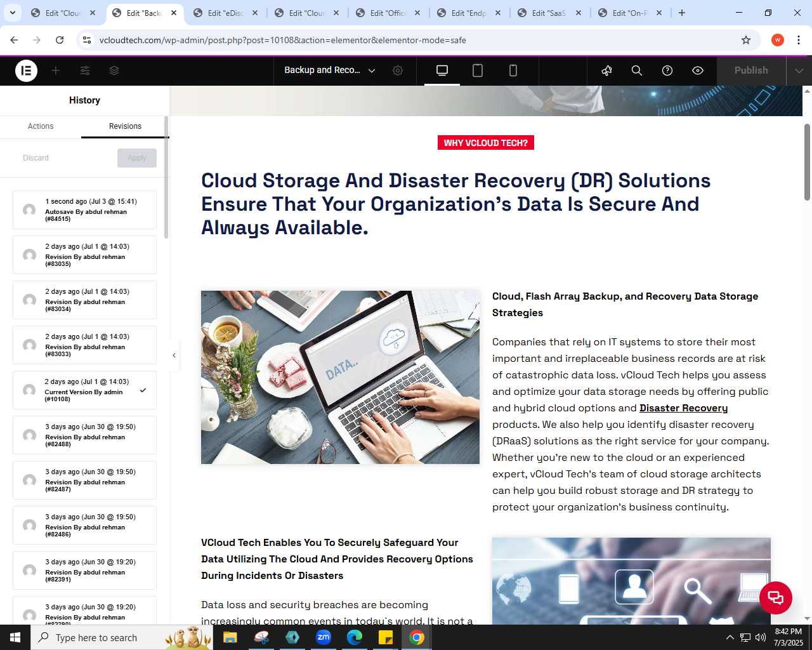812x650 pixels.
Task: Open Microsoft Edge from the taskbar
Action: (355, 637)
